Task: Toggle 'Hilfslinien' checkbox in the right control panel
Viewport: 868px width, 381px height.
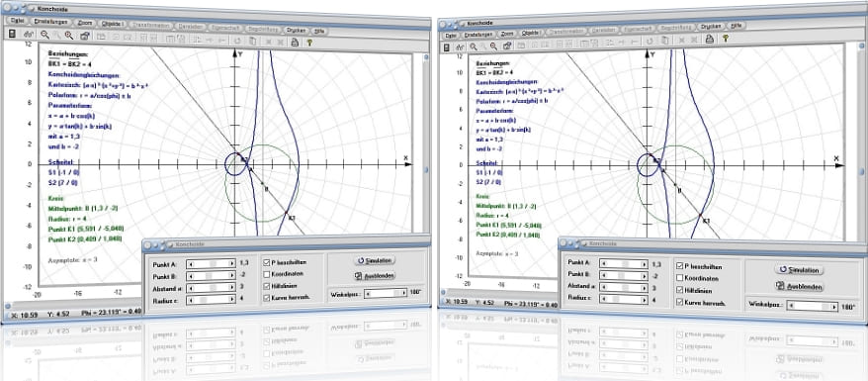Action: point(679,290)
